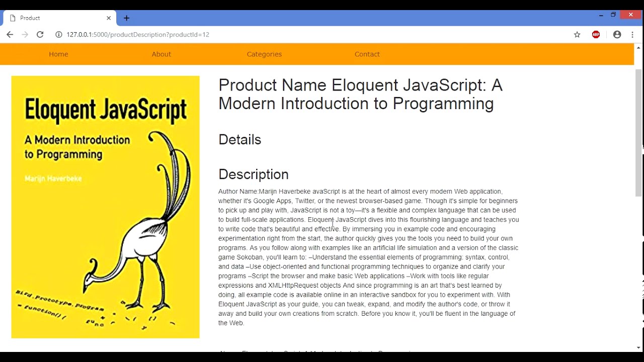
Task: Close the Product tab
Action: pyautogui.click(x=109, y=18)
